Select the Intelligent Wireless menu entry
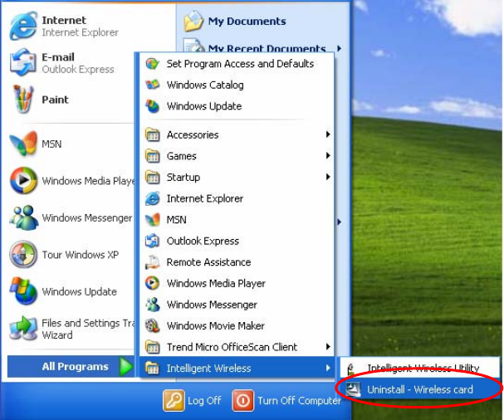The width and height of the screenshot is (504, 420). (x=237, y=368)
